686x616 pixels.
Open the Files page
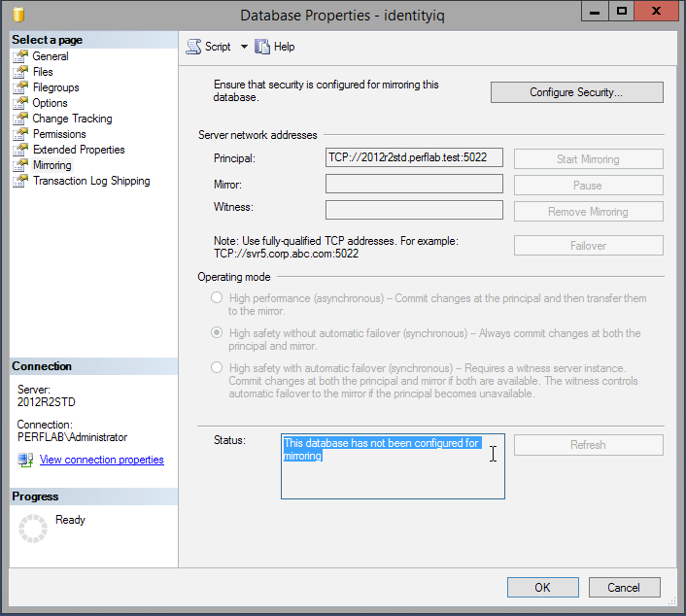tap(43, 72)
